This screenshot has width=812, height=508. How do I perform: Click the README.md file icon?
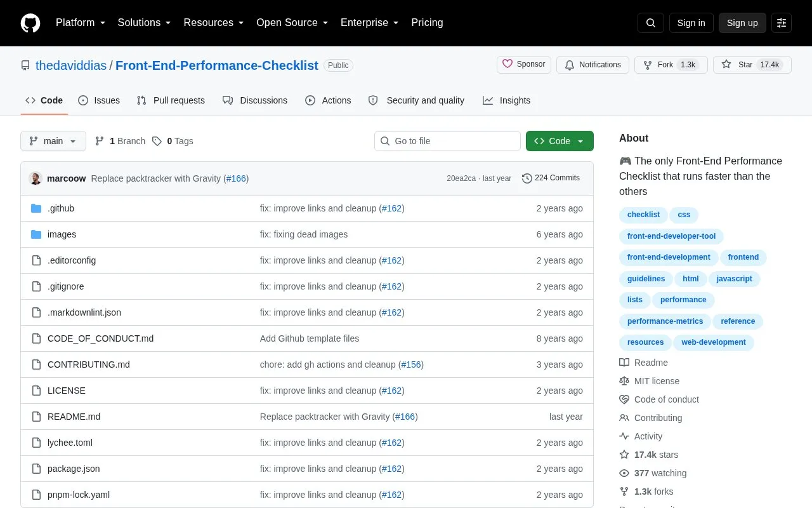point(36,417)
